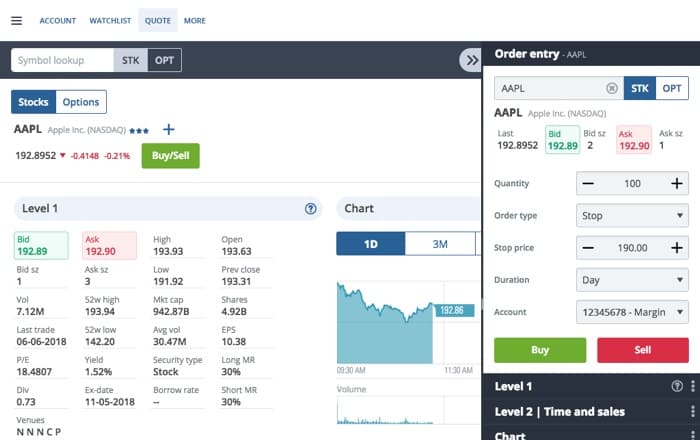Click the green Buy/Sell button
700x440 pixels.
[x=171, y=156]
